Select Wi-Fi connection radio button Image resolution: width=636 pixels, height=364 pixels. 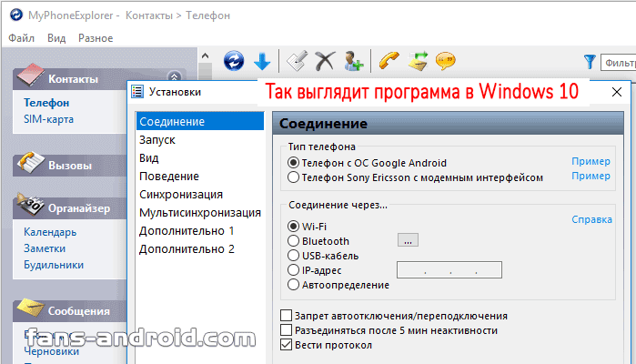293,226
